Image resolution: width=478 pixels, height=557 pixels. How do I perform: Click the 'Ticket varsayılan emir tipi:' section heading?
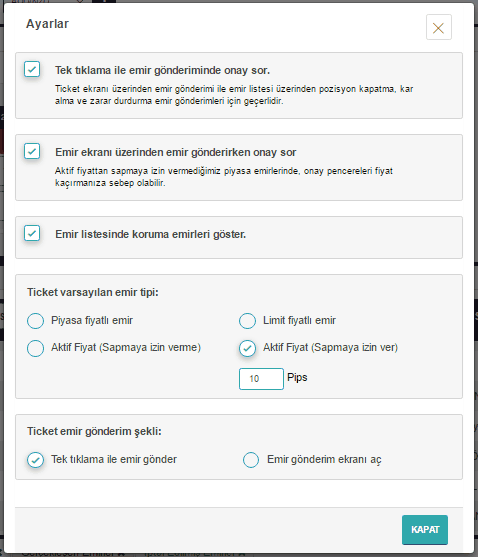93,292
